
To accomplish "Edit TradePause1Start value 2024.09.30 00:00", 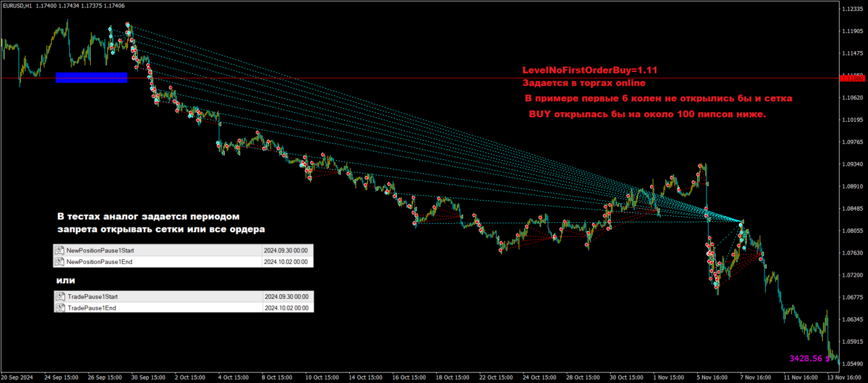I will click(286, 296).
